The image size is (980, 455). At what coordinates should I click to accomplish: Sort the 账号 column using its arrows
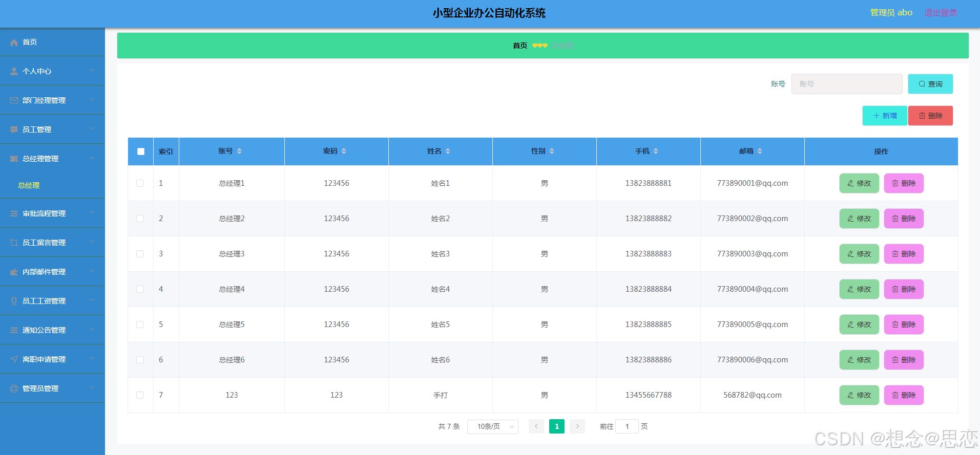pos(239,151)
